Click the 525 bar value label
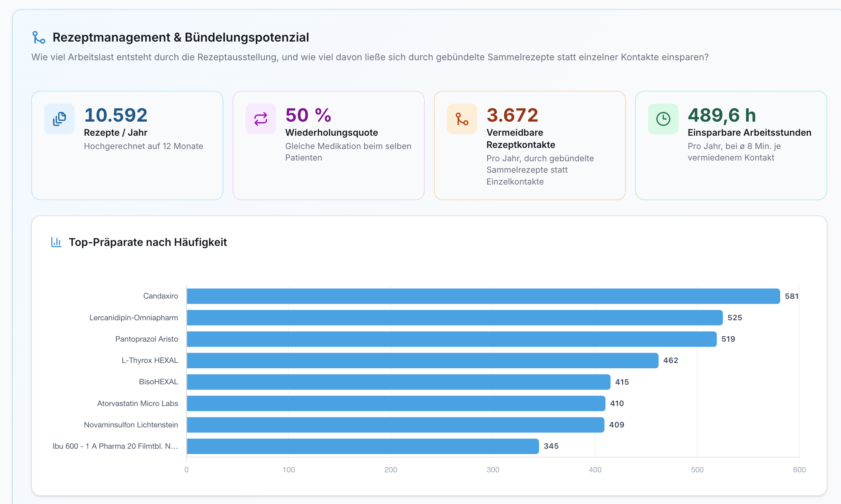The height and width of the screenshot is (504, 841). pyautogui.click(x=735, y=318)
